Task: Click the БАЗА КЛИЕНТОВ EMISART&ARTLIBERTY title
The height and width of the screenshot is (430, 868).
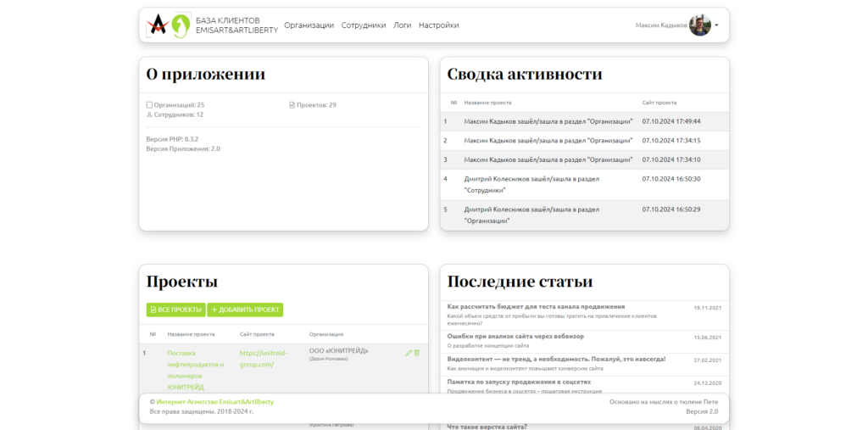Action: tap(236, 25)
